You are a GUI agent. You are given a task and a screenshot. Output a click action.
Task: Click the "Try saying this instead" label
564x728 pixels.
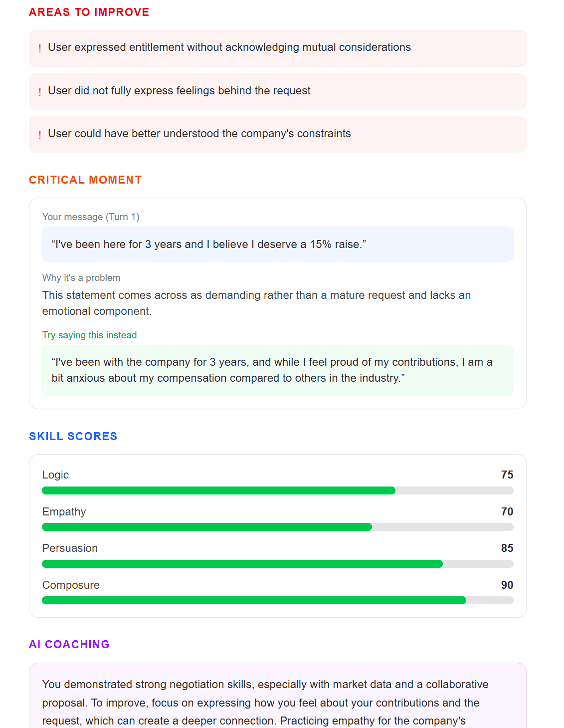(x=89, y=335)
